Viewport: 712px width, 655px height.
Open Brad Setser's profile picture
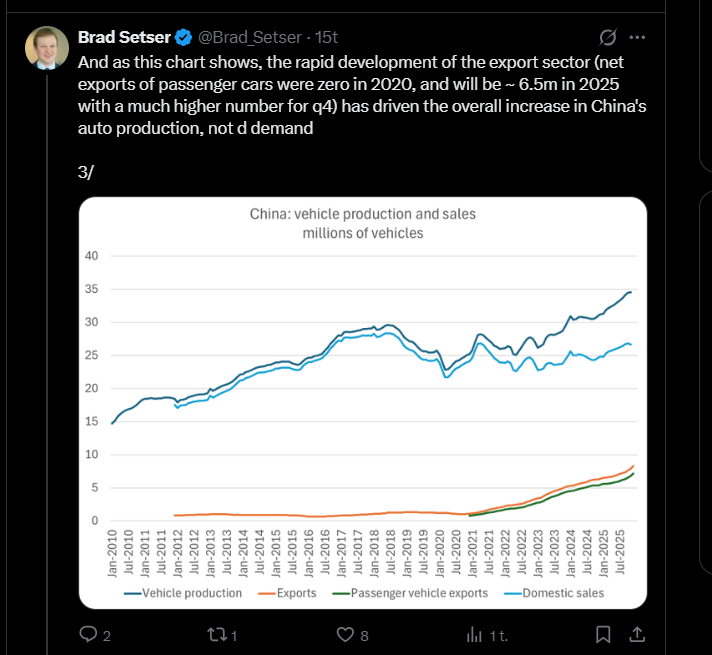pos(48,47)
